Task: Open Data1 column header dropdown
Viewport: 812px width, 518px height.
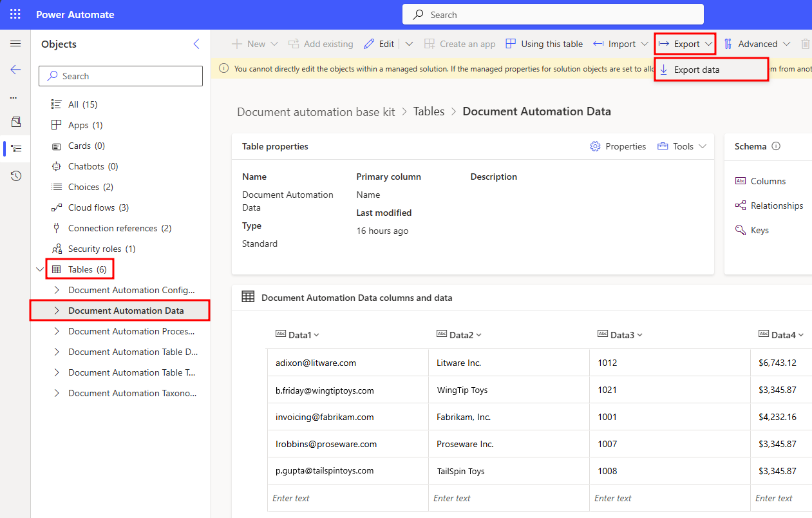Action: 316,335
